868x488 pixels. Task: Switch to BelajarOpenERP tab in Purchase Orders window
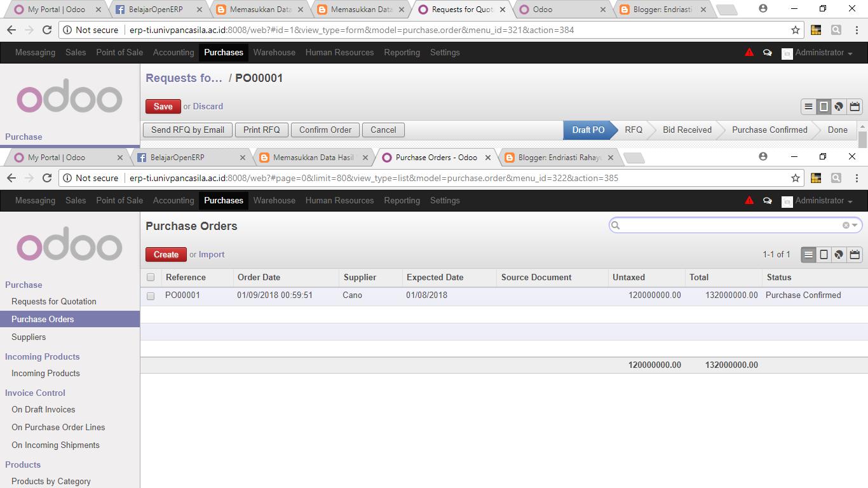191,158
